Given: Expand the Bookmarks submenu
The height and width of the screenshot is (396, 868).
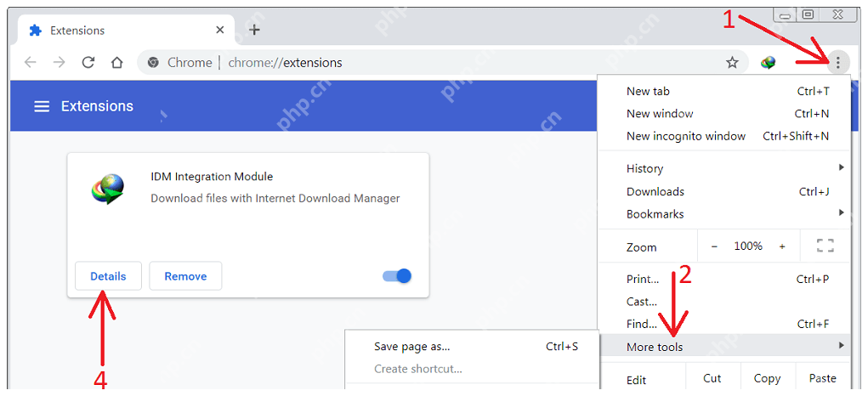Looking at the screenshot, I should [724, 213].
